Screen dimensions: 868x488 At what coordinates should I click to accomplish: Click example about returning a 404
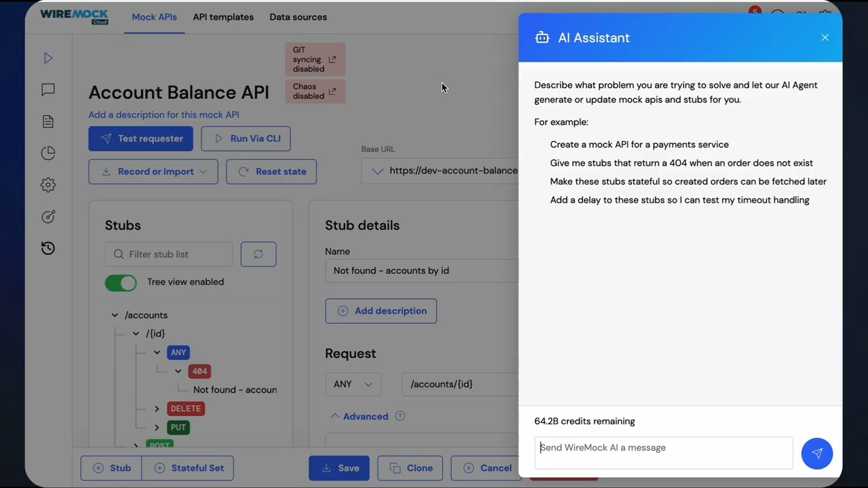(682, 163)
